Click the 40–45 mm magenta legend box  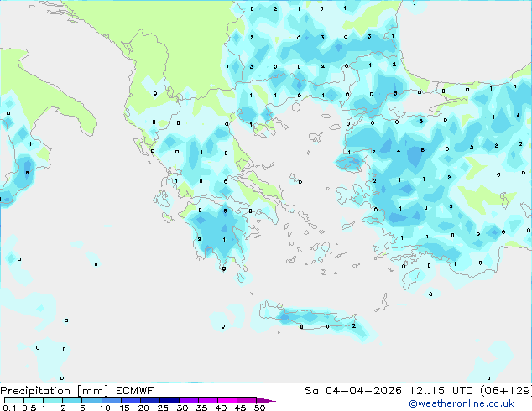coord(227,400)
